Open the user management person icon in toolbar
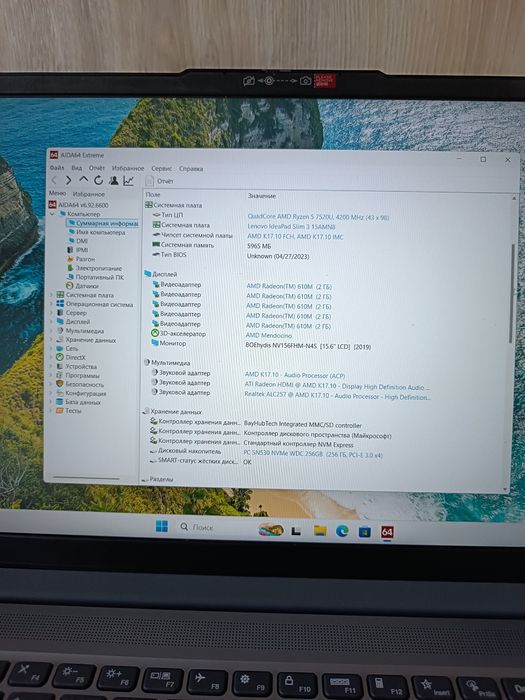 [x=113, y=180]
